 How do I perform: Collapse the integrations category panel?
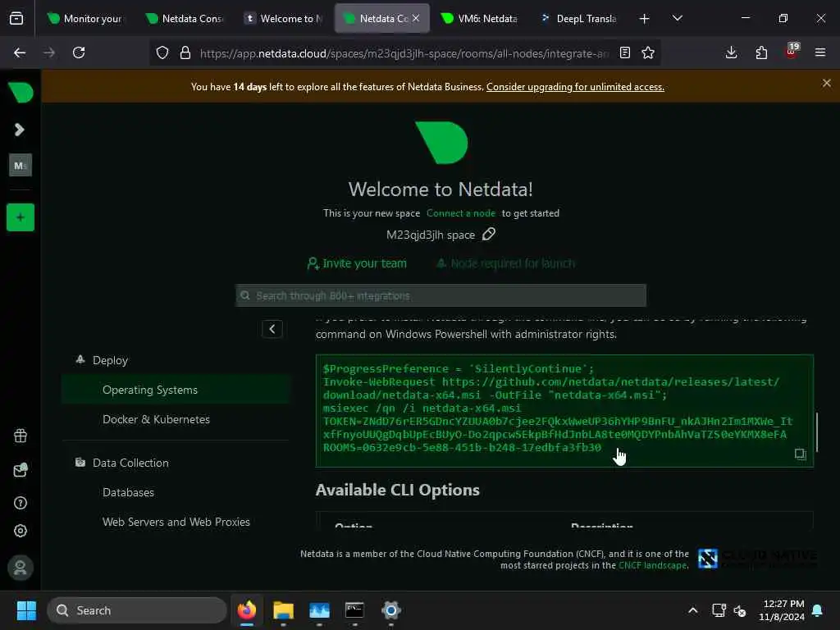point(272,329)
